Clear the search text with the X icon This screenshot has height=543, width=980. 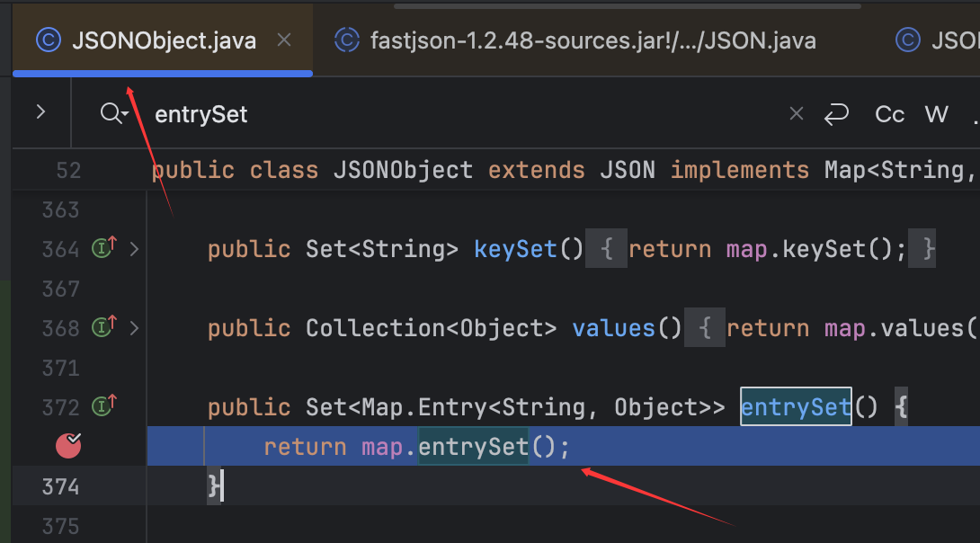click(797, 113)
